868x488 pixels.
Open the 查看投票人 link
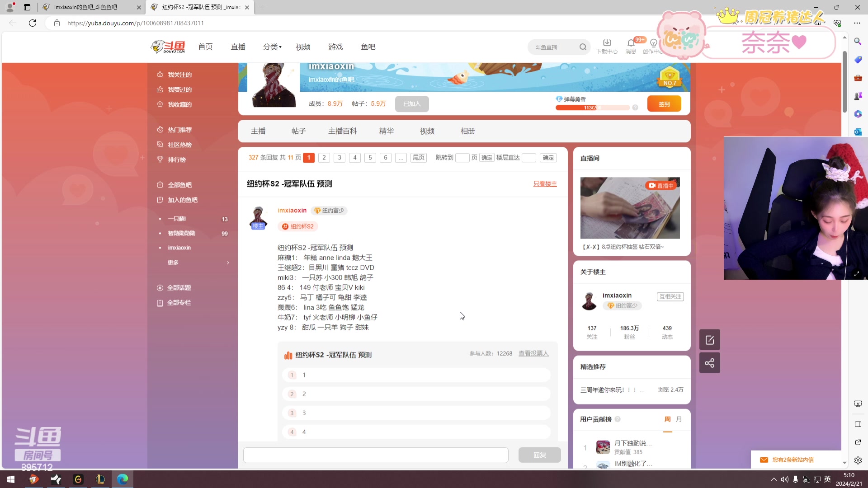533,354
